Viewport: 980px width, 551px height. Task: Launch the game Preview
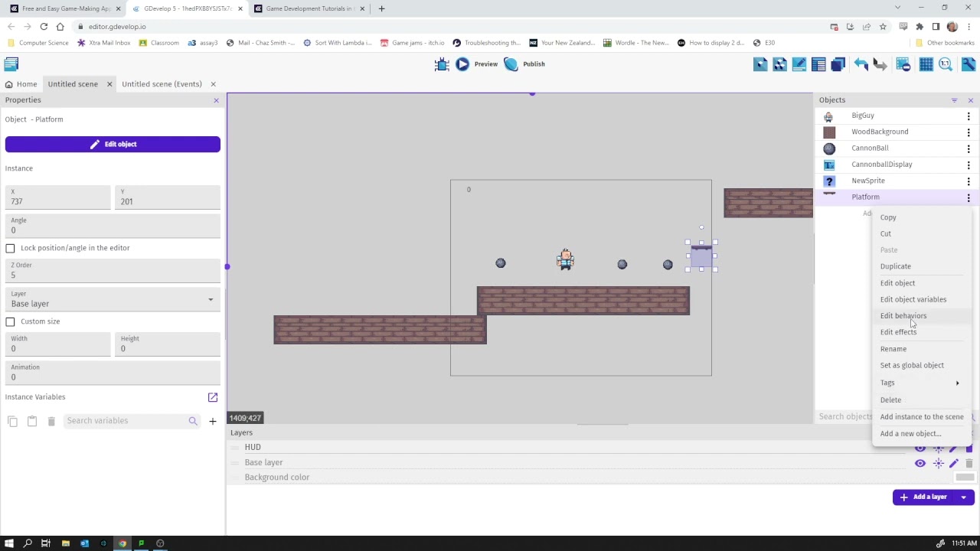point(477,64)
